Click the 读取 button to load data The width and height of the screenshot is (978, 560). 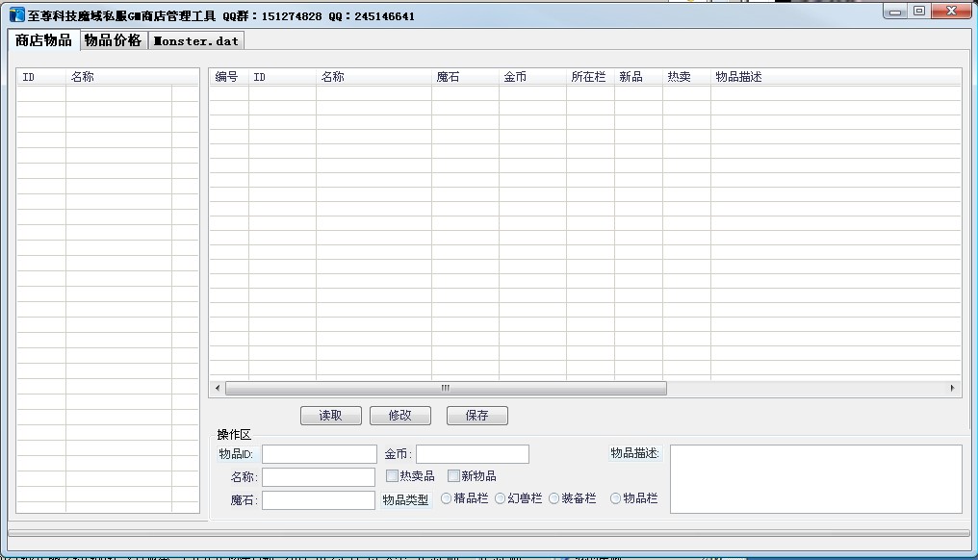click(330, 415)
